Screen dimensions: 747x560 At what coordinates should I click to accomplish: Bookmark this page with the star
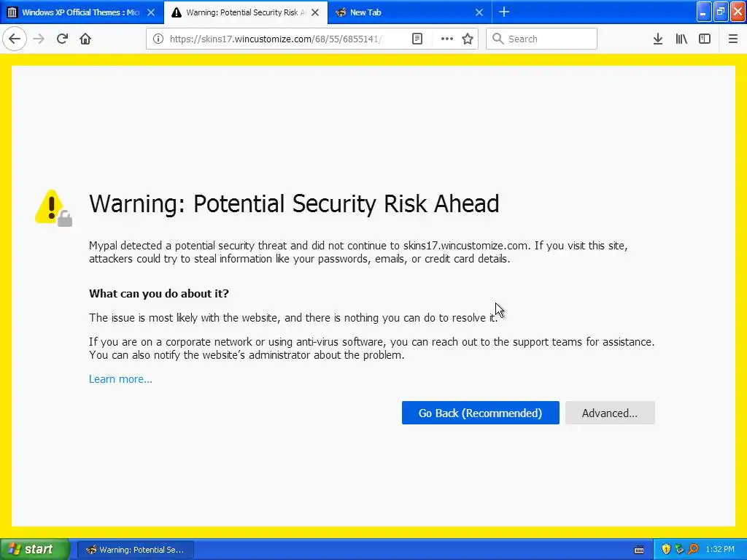[x=468, y=39]
